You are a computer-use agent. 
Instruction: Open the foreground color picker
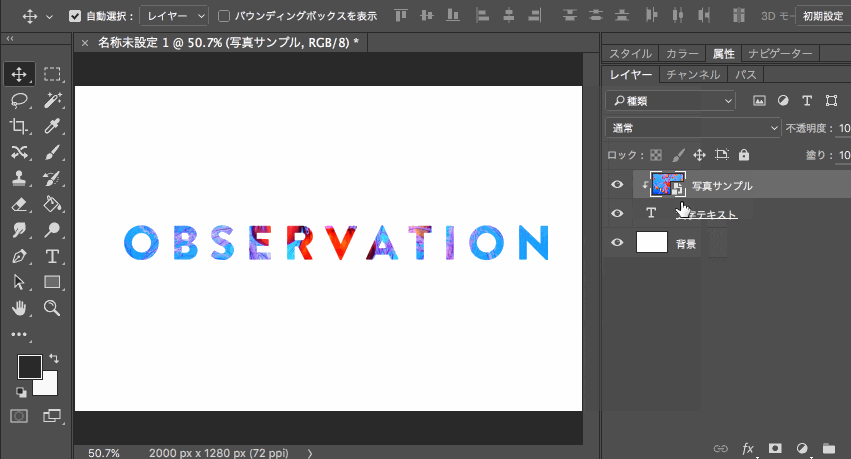(x=29, y=367)
